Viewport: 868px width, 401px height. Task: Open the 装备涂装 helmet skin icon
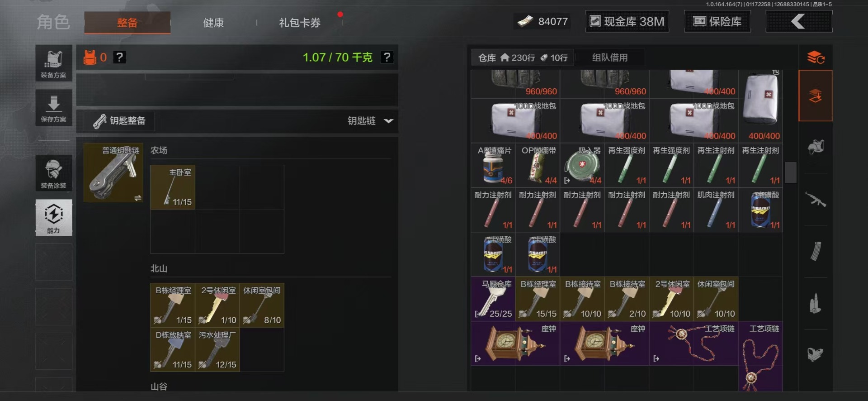tap(54, 173)
